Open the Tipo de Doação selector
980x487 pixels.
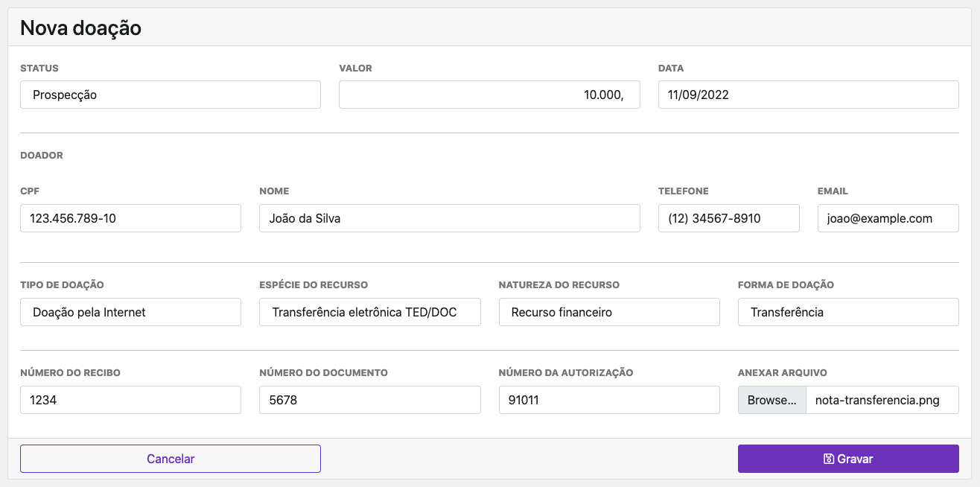[x=130, y=312]
